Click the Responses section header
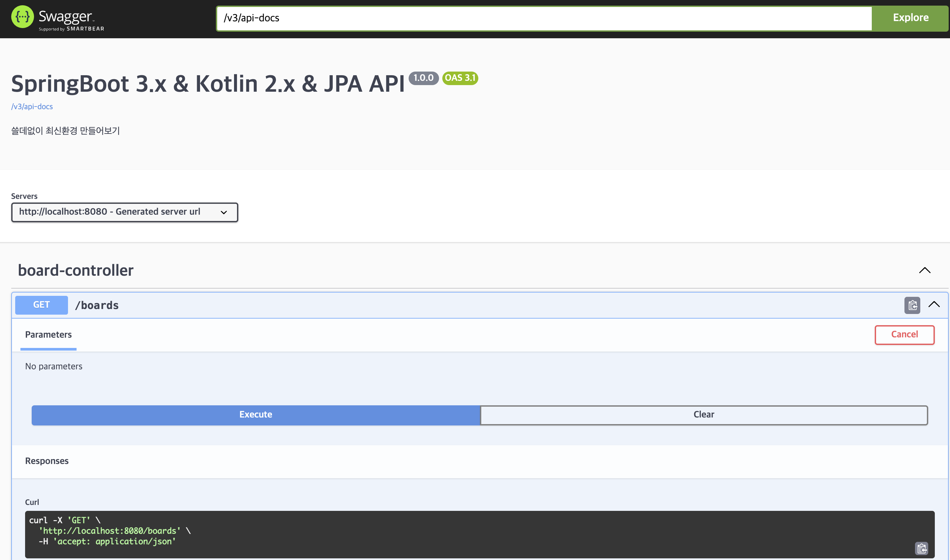 tap(47, 461)
